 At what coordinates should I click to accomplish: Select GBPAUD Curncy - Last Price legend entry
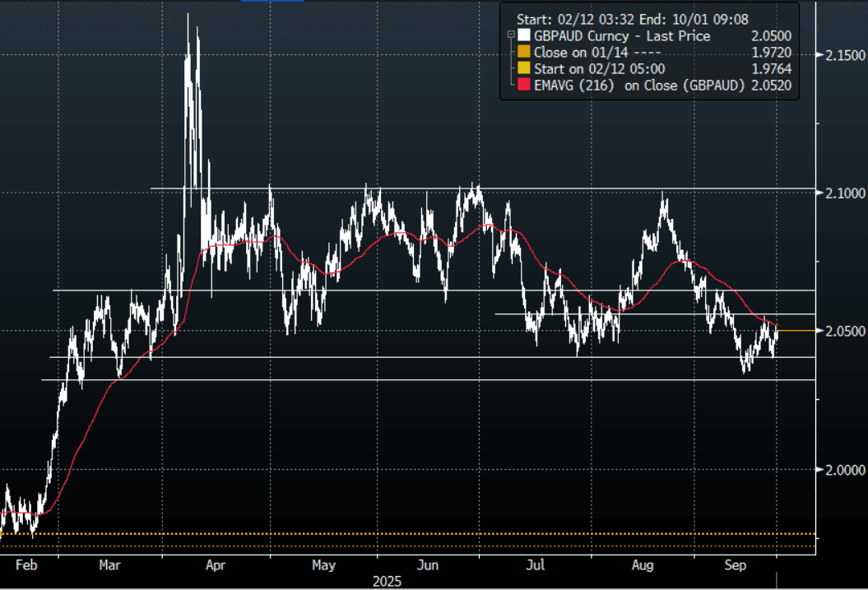coord(622,36)
